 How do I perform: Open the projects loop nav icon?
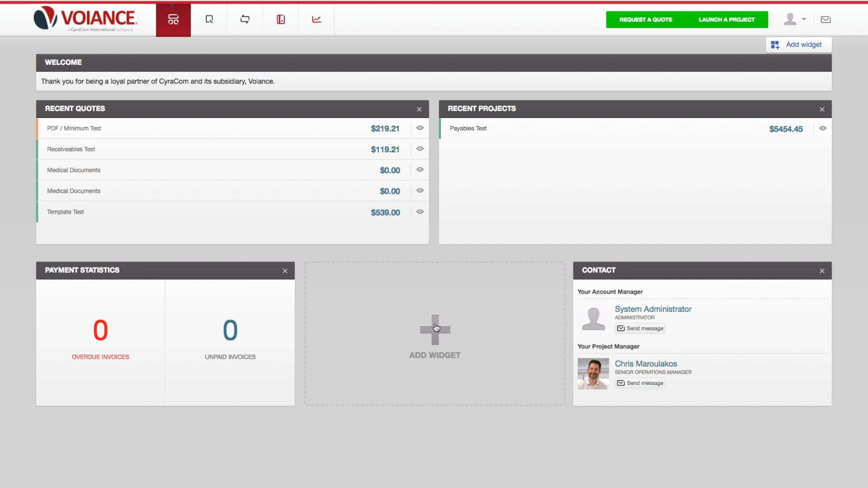tap(245, 19)
